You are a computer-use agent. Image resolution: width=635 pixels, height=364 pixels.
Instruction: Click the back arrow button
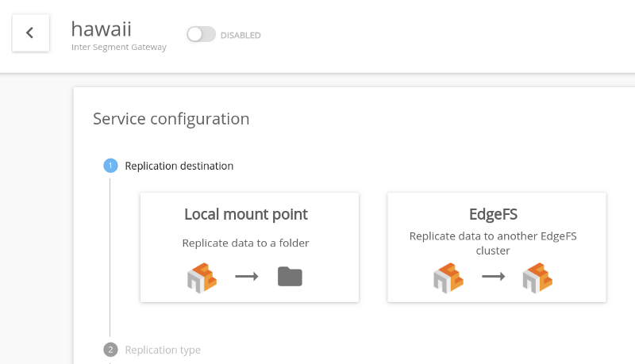(x=30, y=33)
